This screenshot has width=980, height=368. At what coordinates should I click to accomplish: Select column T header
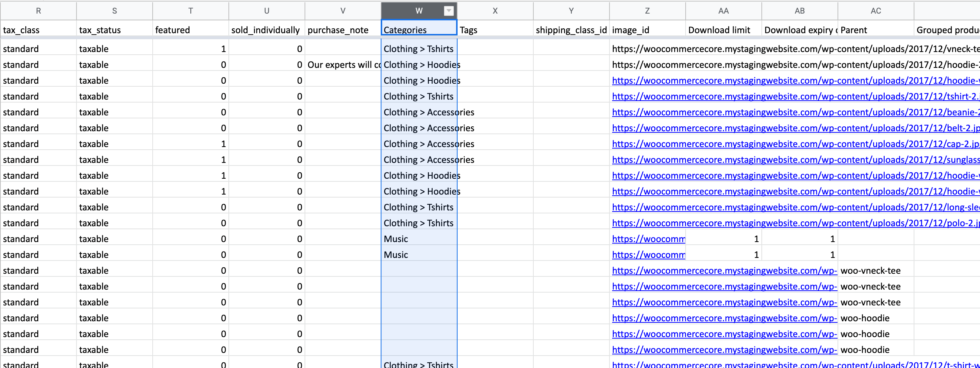(x=191, y=11)
